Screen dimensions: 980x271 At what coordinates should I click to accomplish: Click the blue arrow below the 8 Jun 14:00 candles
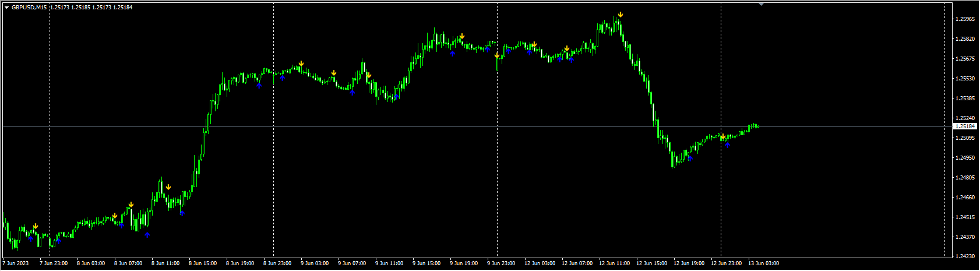point(182,213)
